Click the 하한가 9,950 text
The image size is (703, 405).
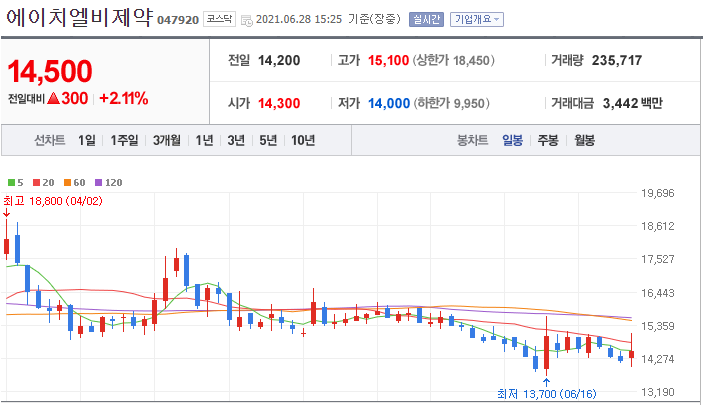(451, 103)
